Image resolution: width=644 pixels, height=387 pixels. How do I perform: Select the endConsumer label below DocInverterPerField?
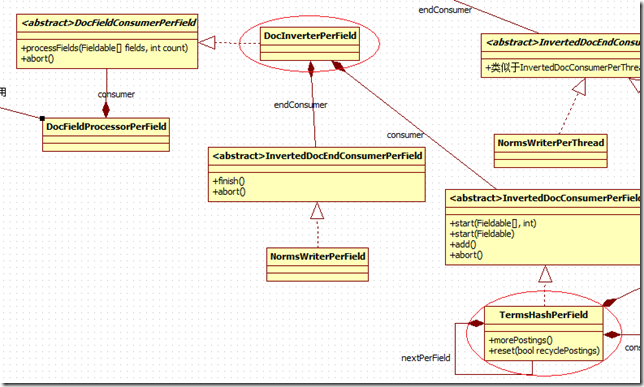point(301,105)
